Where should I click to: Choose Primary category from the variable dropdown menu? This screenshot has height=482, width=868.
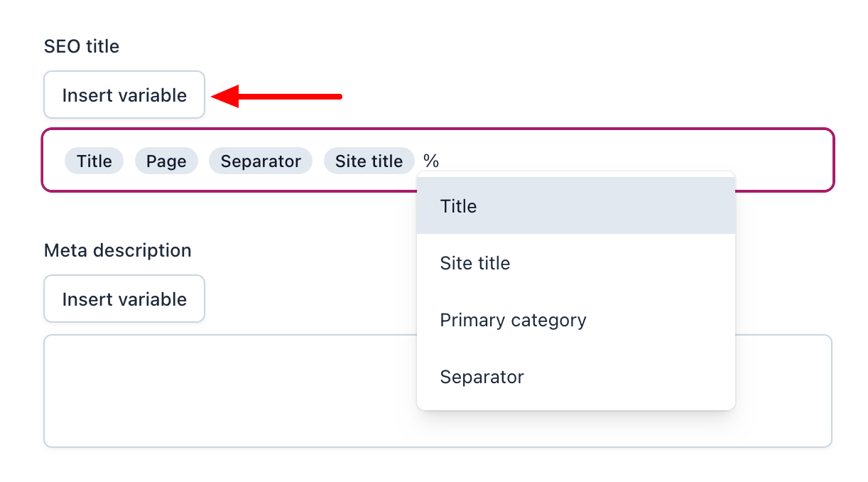pos(513,320)
